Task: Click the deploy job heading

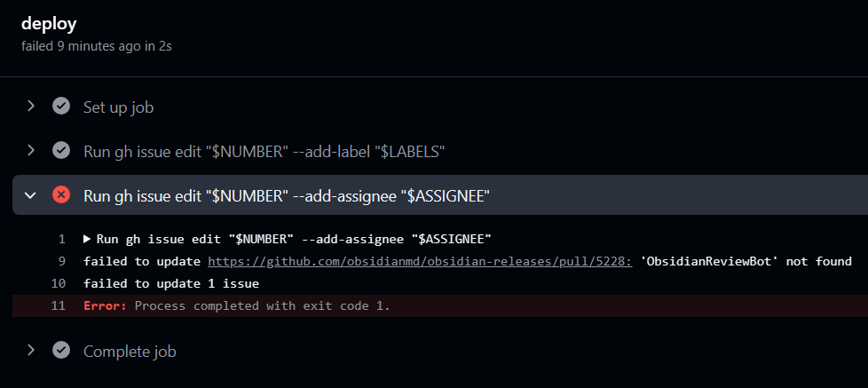Action: (49, 24)
